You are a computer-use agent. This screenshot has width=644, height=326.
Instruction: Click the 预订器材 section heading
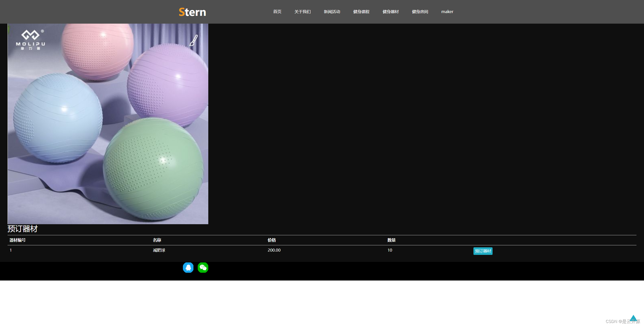(x=23, y=229)
